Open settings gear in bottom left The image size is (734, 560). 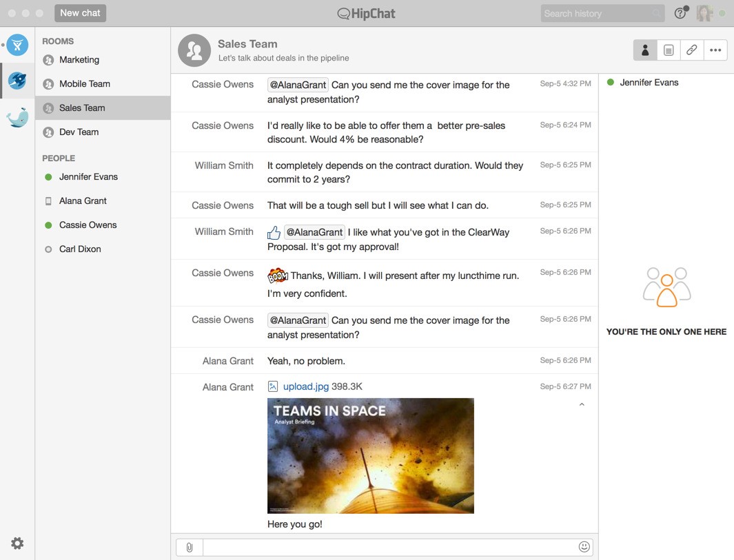point(17,543)
